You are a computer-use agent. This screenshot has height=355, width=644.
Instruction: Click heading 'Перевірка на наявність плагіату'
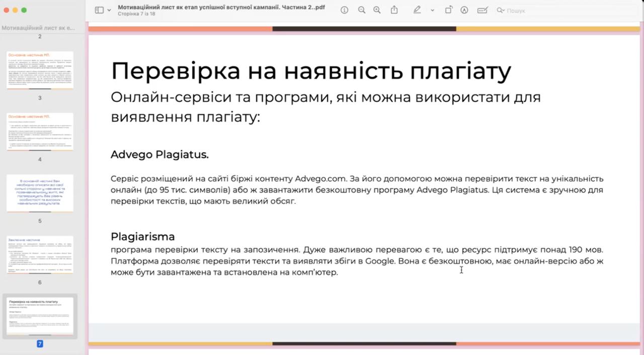click(311, 71)
